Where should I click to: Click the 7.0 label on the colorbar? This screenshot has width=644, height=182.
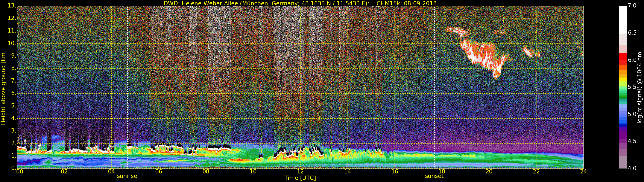click(x=632, y=6)
